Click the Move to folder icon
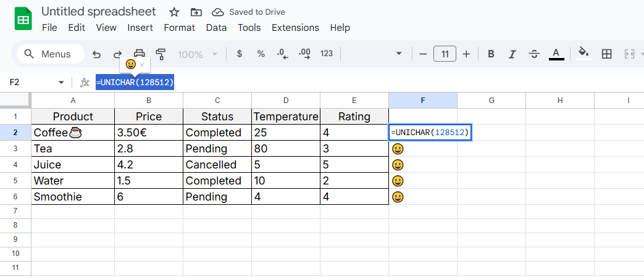 (x=196, y=12)
